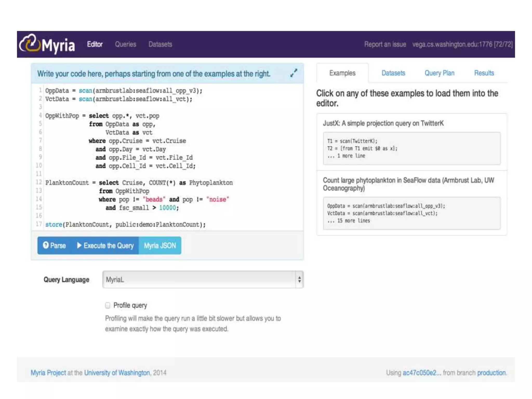Click Report an issue link
This screenshot has height=399, width=532.
(x=385, y=44)
